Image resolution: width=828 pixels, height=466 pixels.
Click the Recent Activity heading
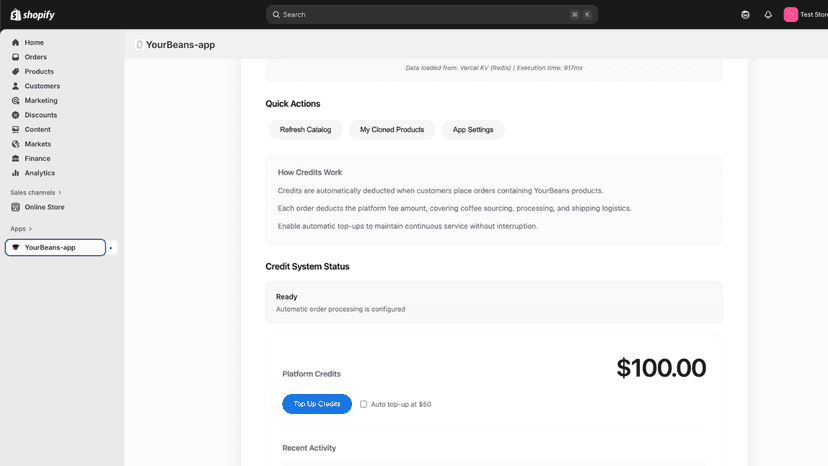(309, 448)
